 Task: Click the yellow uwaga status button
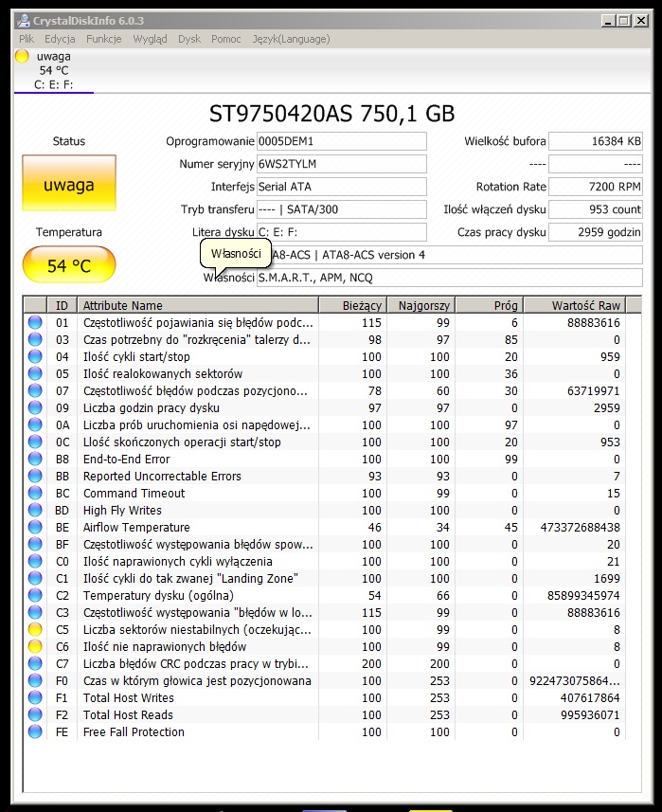tap(69, 183)
